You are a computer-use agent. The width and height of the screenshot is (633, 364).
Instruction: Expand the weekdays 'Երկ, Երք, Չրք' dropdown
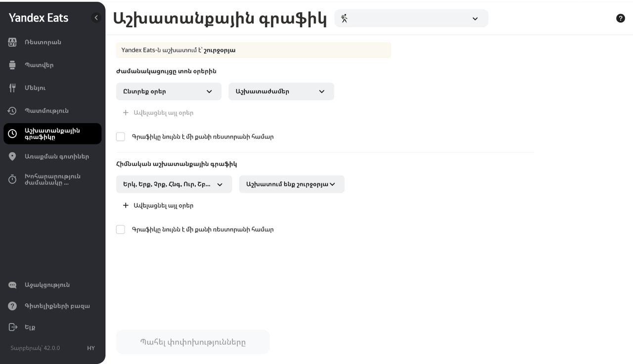click(174, 184)
